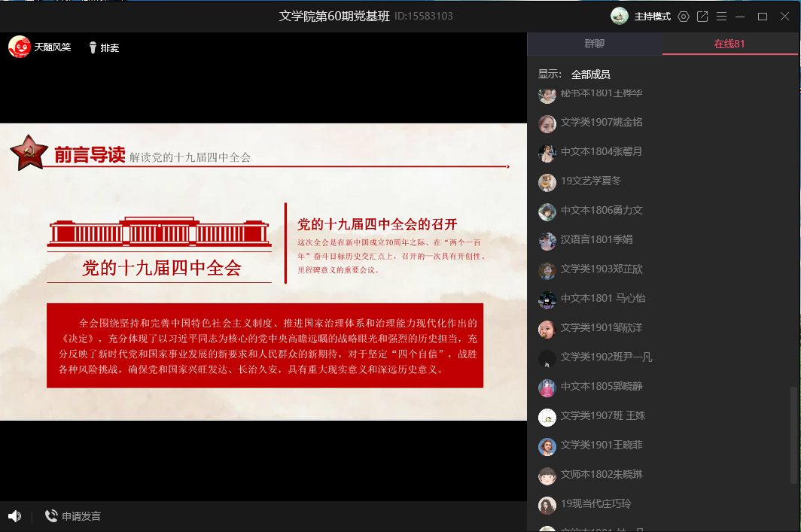This screenshot has height=532, width=801.
Task: Expand the 全部成员 display filter
Action: pos(590,74)
